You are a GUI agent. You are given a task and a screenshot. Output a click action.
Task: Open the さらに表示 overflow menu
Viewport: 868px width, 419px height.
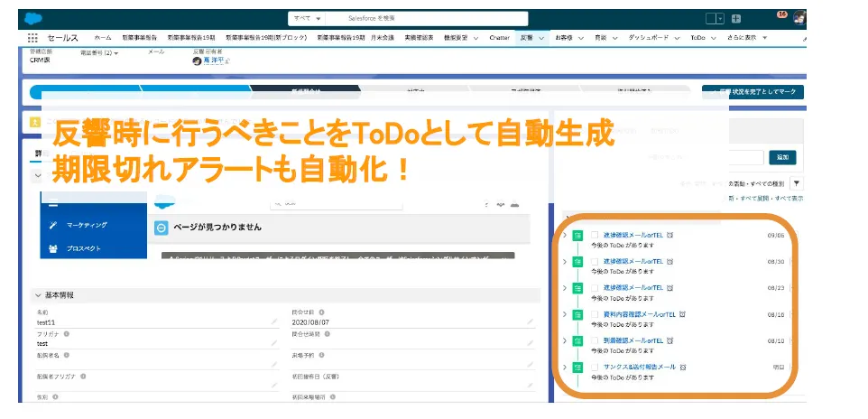pos(748,38)
